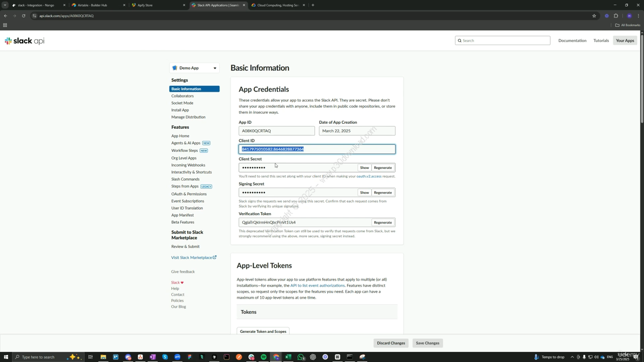Viewport: 644px width, 362px height.
Task: Regenerate the Client Secret
Action: click(383, 167)
